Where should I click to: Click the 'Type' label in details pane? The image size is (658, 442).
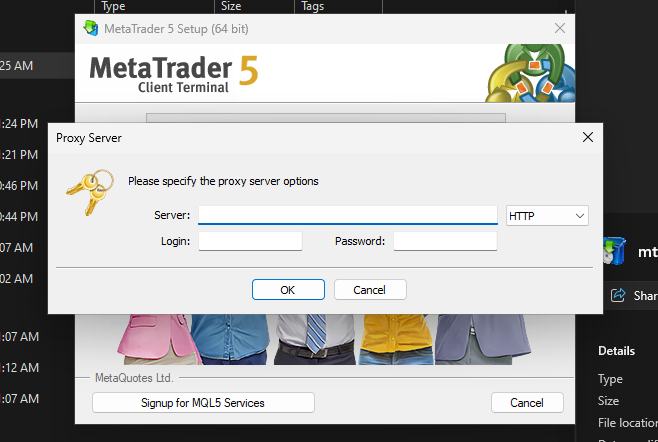pos(610,379)
